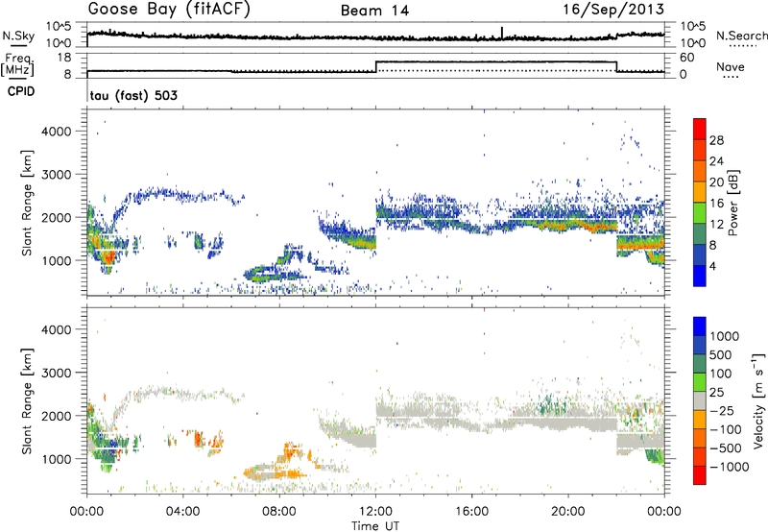Click the '24' tick on Power colorbar

pos(716,161)
